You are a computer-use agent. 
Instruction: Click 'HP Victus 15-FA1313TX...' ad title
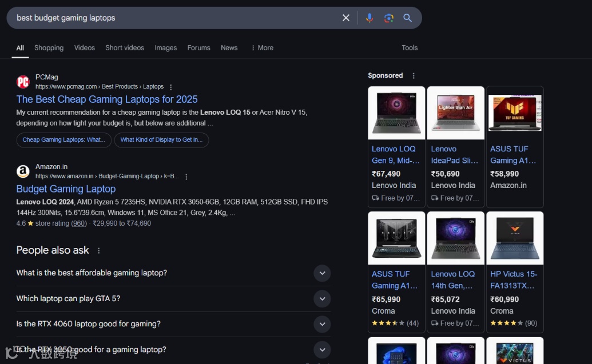(x=514, y=280)
